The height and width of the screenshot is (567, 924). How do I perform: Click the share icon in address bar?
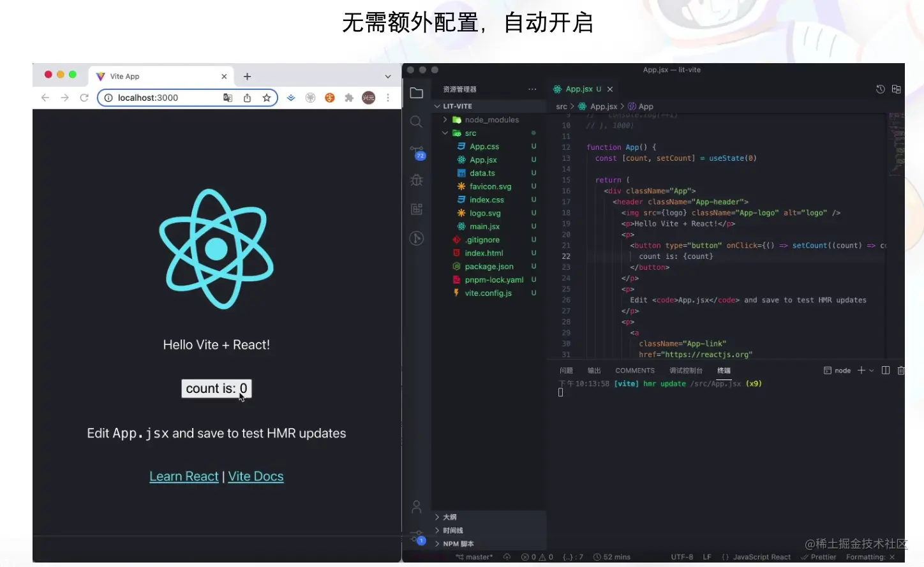point(247,98)
